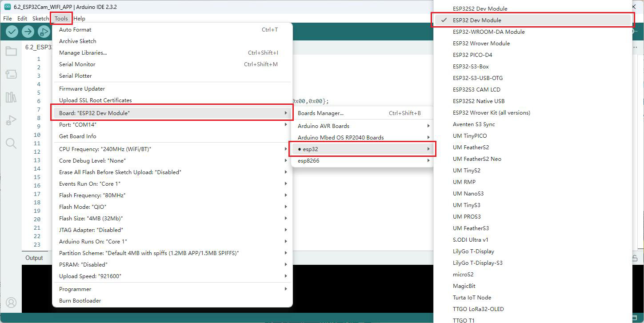Expand the Partition Scheme submenu

[x=172, y=253]
